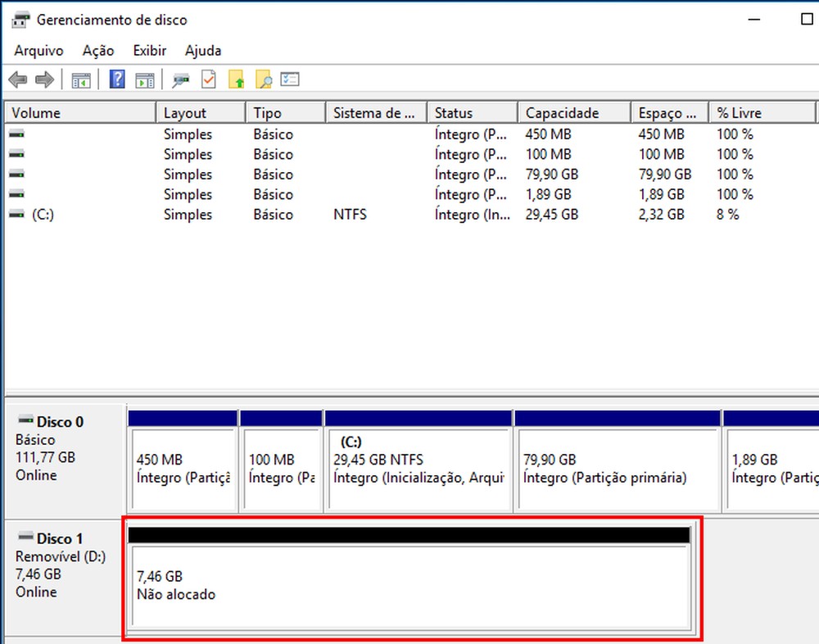The image size is (819, 644).
Task: Sort by the Layout column header
Action: click(201, 113)
